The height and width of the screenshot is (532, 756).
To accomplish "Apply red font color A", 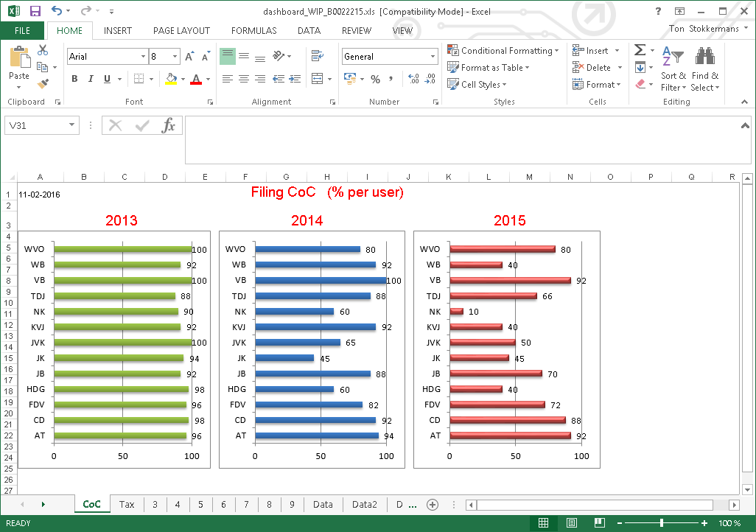I will pyautogui.click(x=196, y=79).
